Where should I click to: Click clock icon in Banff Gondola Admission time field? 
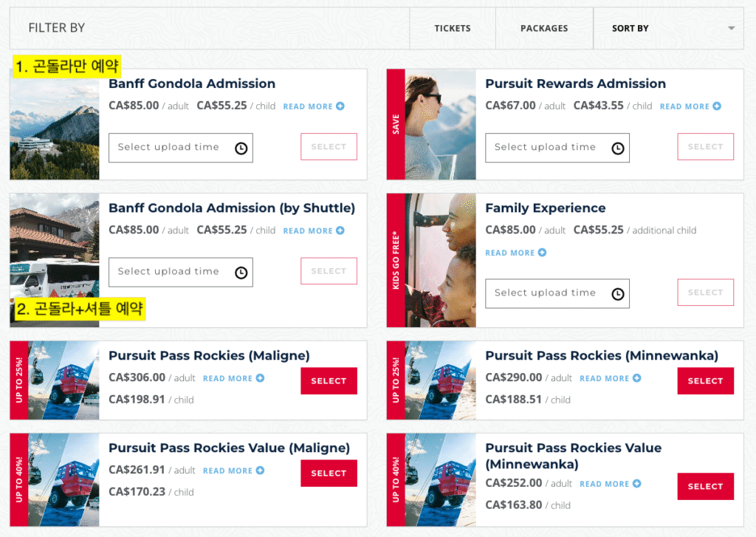coord(241,148)
